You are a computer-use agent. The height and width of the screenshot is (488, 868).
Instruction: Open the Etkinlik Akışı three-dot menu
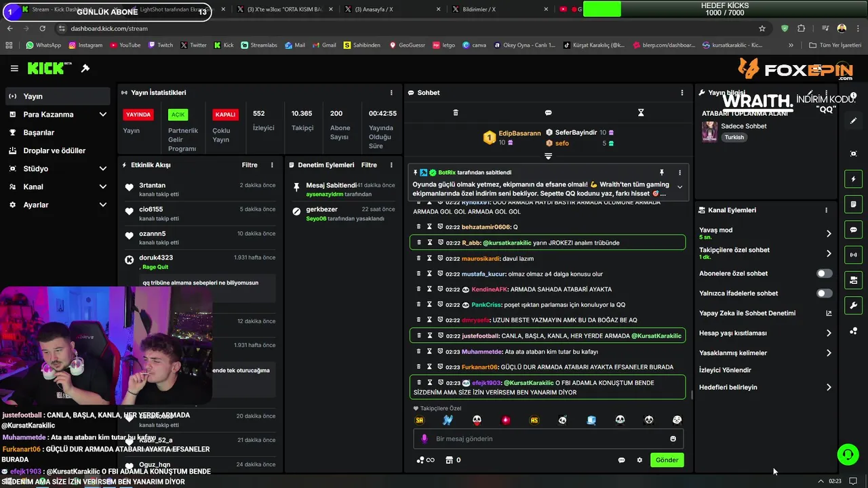272,165
